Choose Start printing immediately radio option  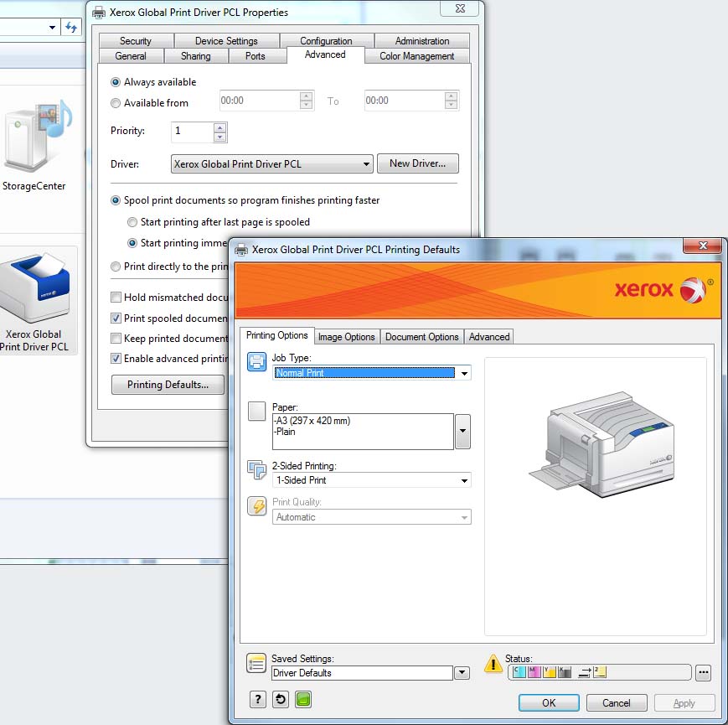(132, 243)
